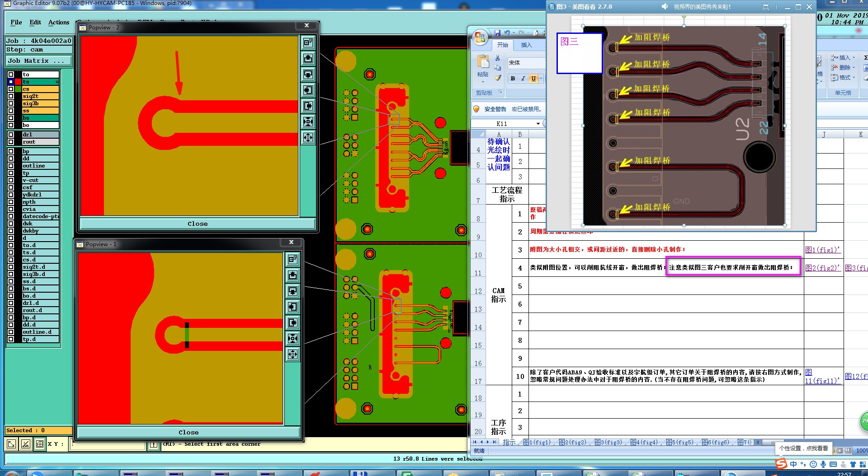Toggle the 'ss' layer checkbox
The height and width of the screenshot is (476, 868).
11,111
